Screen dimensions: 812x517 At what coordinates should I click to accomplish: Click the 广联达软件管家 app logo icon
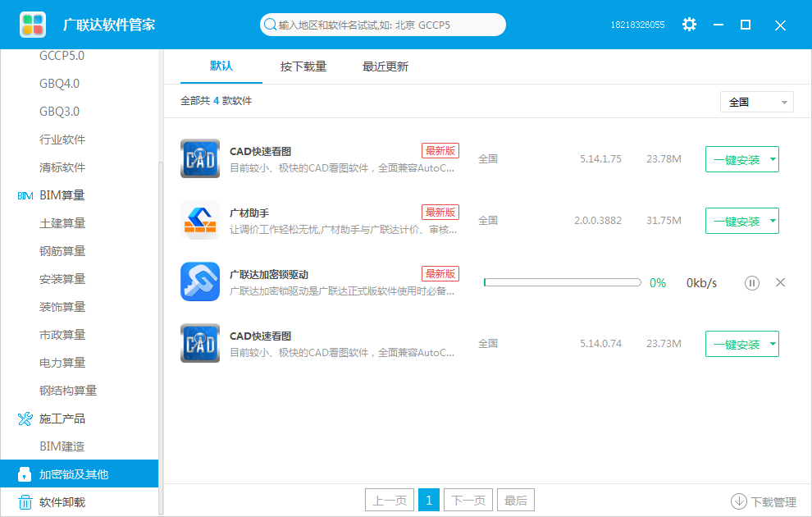tap(33, 25)
